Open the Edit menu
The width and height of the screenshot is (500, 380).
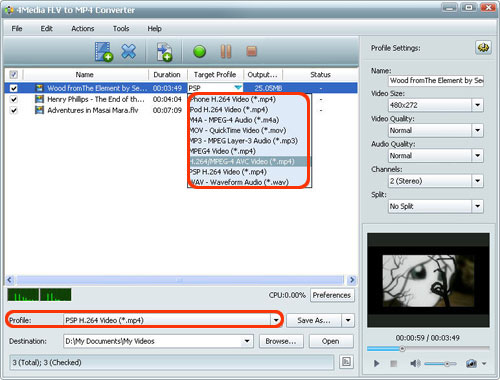click(x=46, y=29)
